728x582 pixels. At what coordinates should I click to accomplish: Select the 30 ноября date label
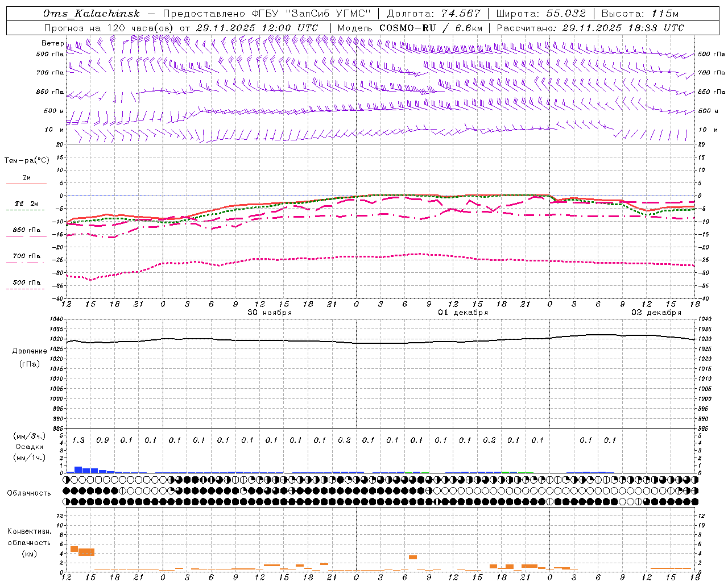pos(270,313)
